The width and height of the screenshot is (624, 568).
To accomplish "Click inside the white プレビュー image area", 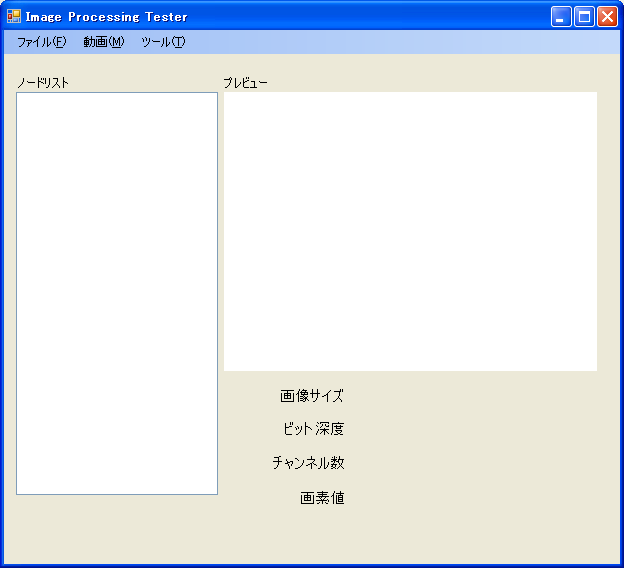I will tap(410, 231).
